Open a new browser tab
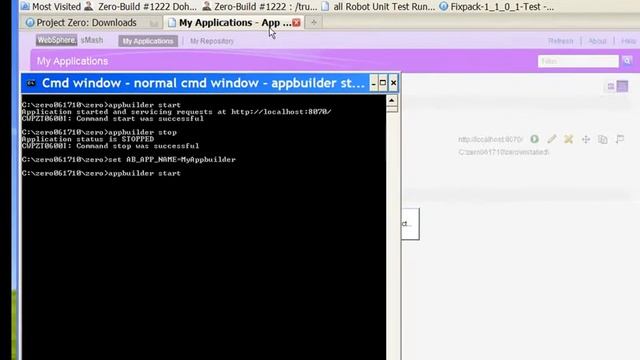This screenshot has width=640, height=360. pos(313,22)
